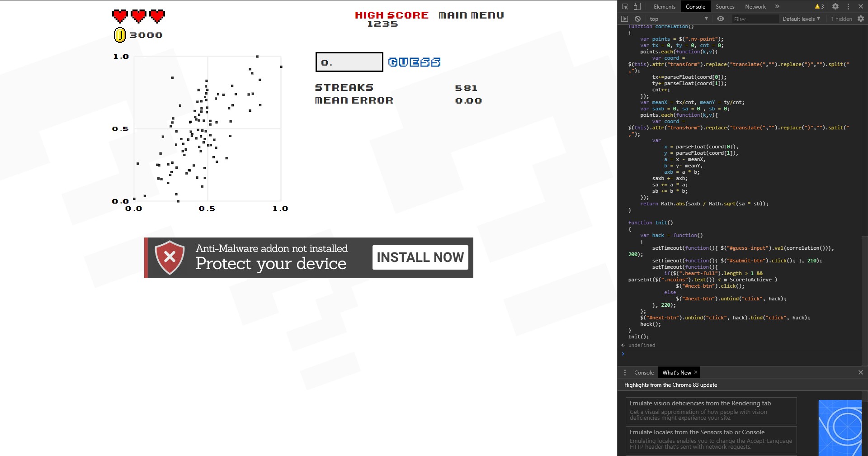868x456 pixels.
Task: Open the Network tab
Action: tap(755, 6)
